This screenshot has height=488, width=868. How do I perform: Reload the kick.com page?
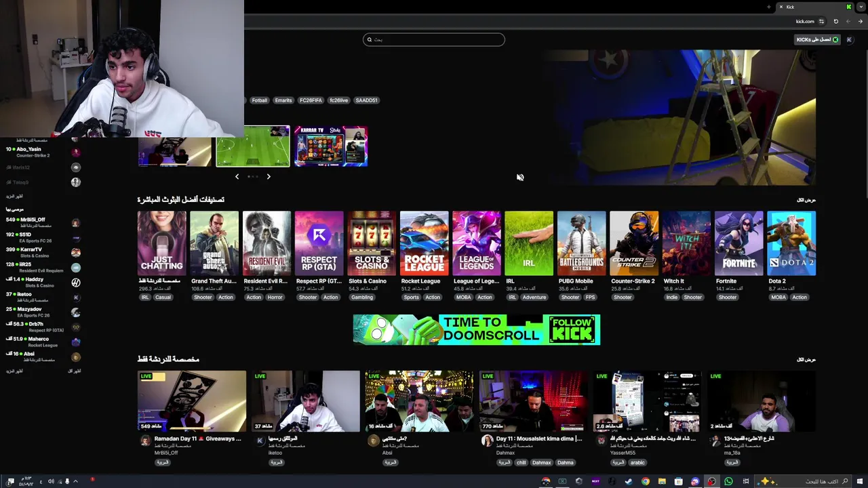(x=835, y=21)
